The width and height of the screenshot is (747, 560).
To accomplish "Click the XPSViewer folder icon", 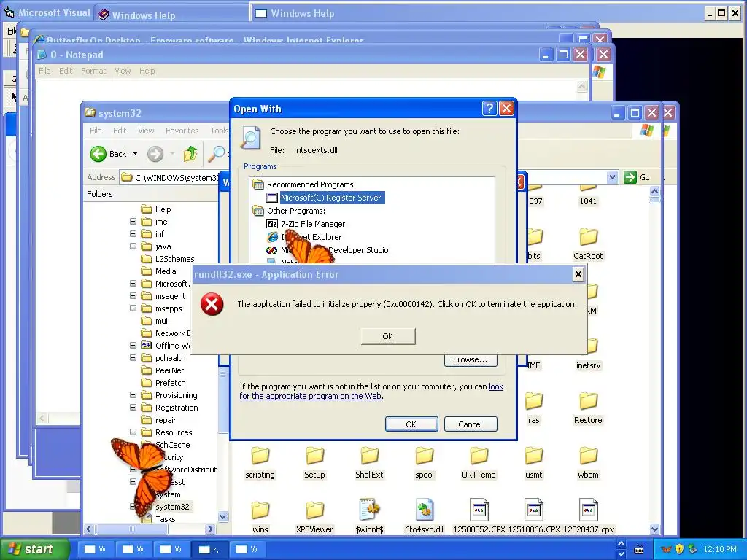I will tap(315, 510).
